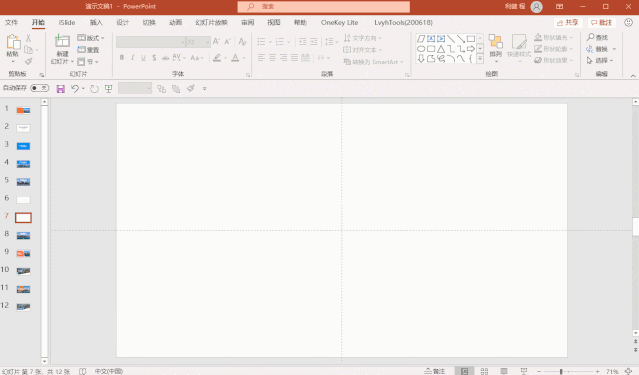This screenshot has height=375, width=639.
Task: Switch to Slide Sorter view icon
Action: [484, 371]
